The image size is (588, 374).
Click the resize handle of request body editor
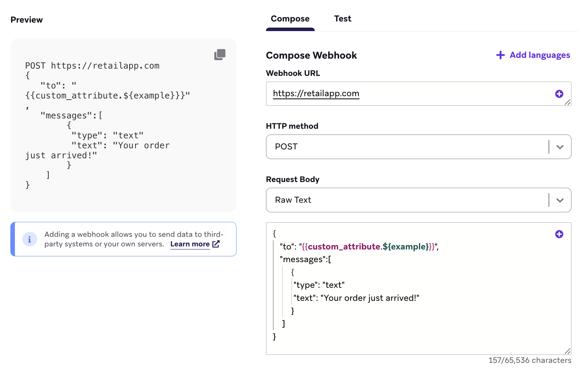(x=568, y=351)
